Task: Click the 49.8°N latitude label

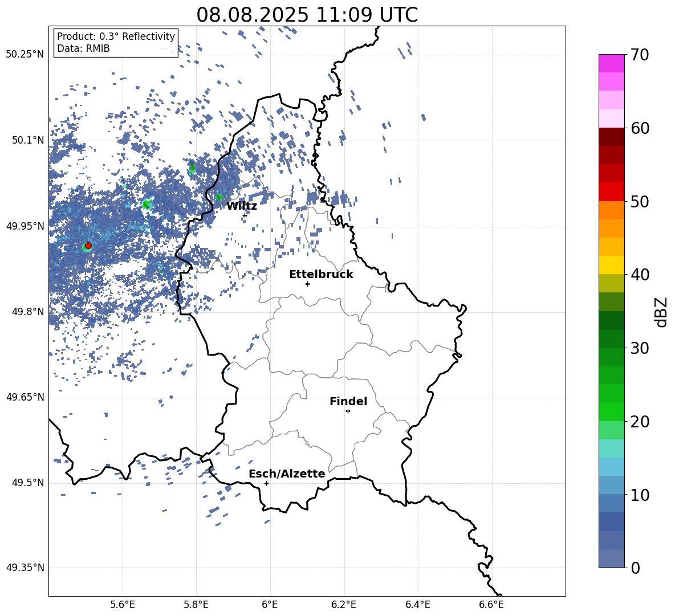Action: [28, 312]
